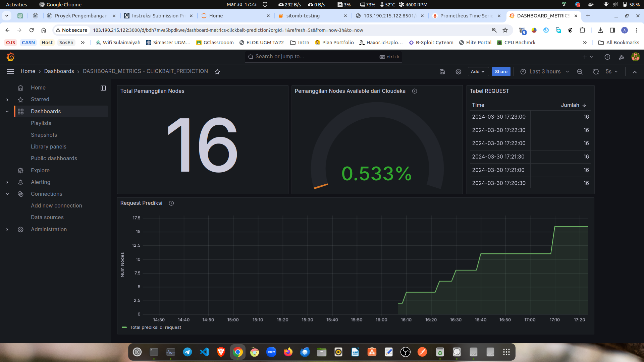Toggle Total prediksi di request legend series

(155, 327)
